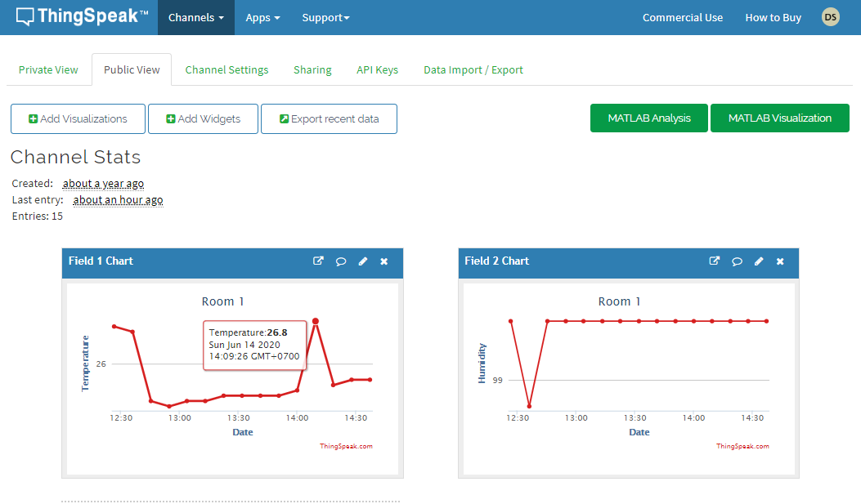Click the ThingSpeak logo
861x504 pixels.
pos(83,16)
